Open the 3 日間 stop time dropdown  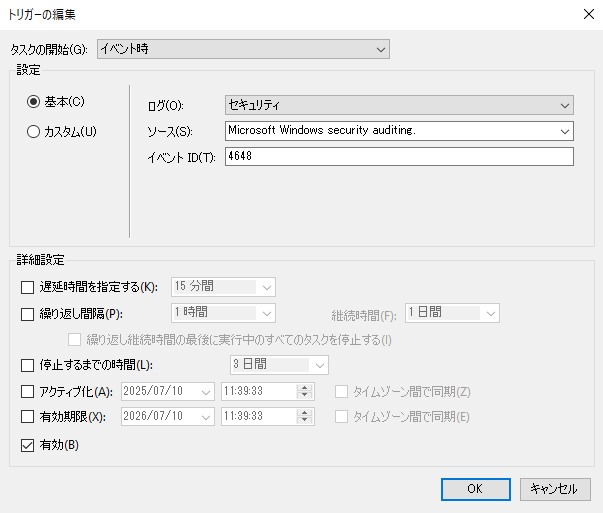point(279,365)
